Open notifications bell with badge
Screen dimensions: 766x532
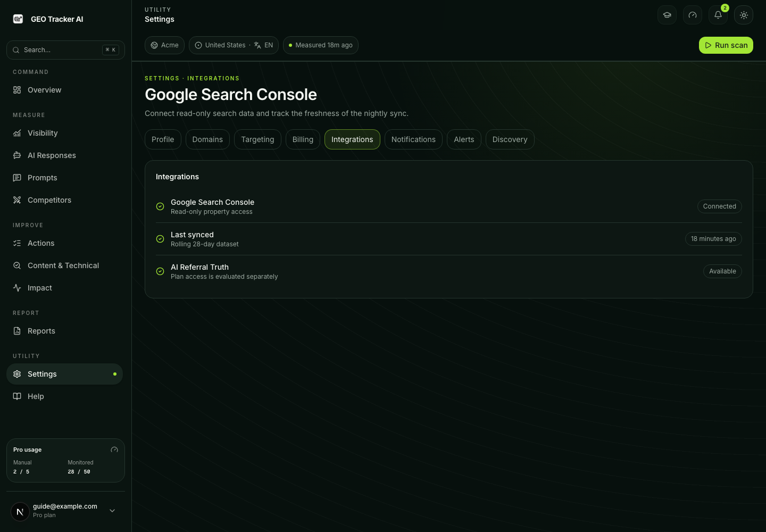718,15
